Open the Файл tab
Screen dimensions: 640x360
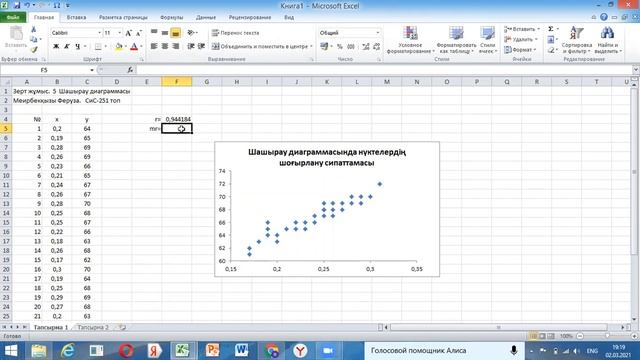coord(13,18)
